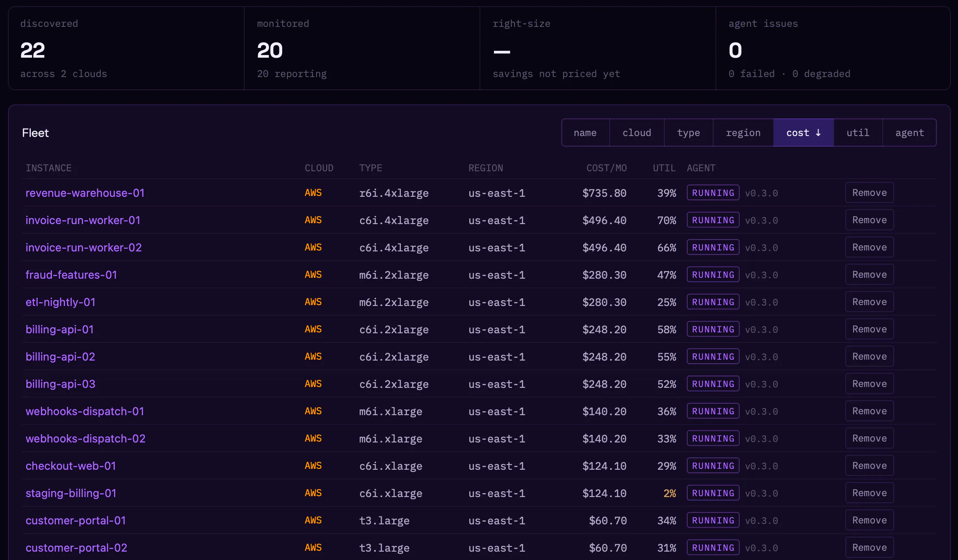Viewport: 958px width, 560px height.
Task: Open invoice-run-worker-02 instance link
Action: (84, 247)
